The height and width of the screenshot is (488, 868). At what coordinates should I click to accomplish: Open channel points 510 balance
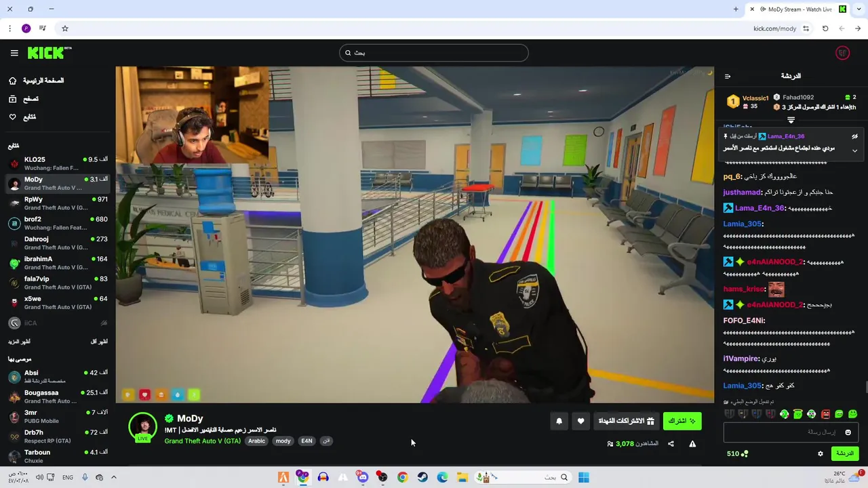(737, 453)
